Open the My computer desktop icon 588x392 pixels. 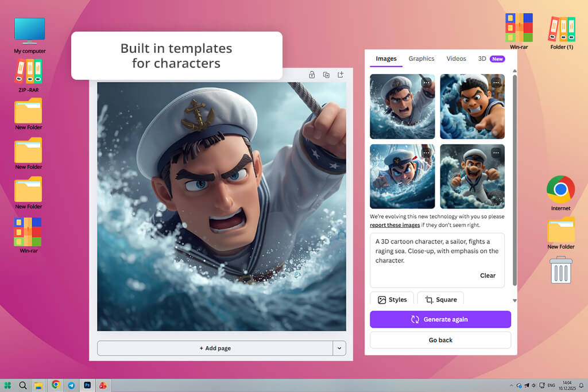coord(30,36)
